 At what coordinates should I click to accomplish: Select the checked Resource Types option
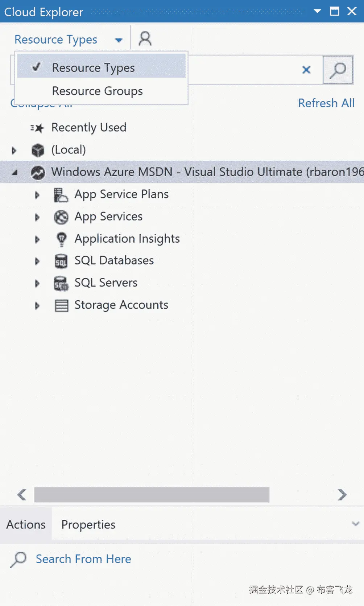point(93,68)
